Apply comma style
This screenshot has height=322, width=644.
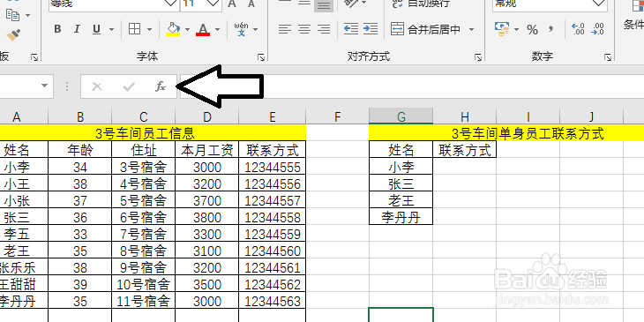pos(551,29)
